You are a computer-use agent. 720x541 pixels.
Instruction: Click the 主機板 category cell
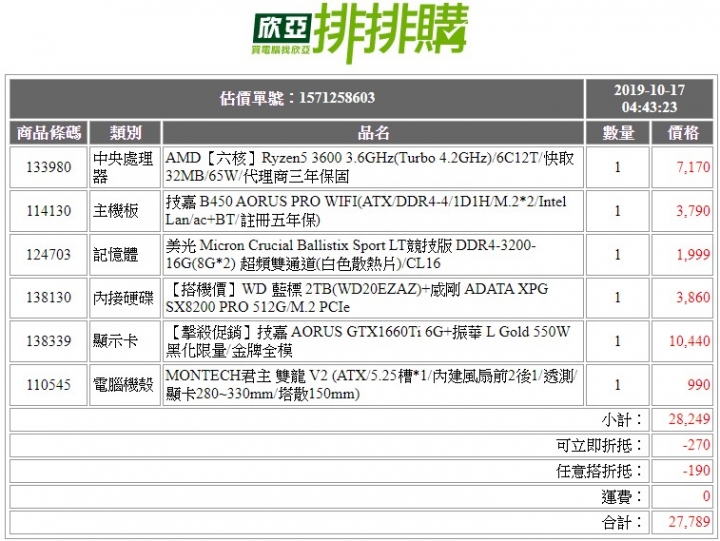(125, 211)
